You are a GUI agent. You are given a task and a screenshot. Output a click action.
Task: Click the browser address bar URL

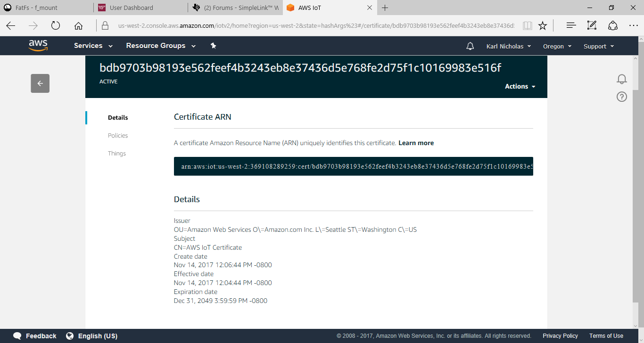point(316,25)
